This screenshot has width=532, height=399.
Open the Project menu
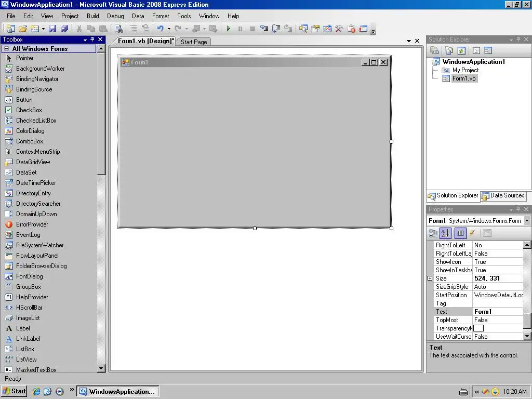(70, 16)
